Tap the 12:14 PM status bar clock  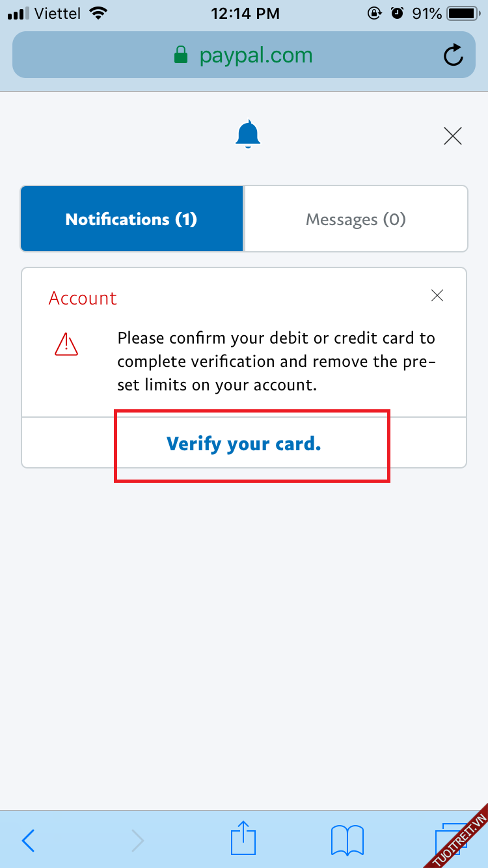(x=245, y=13)
